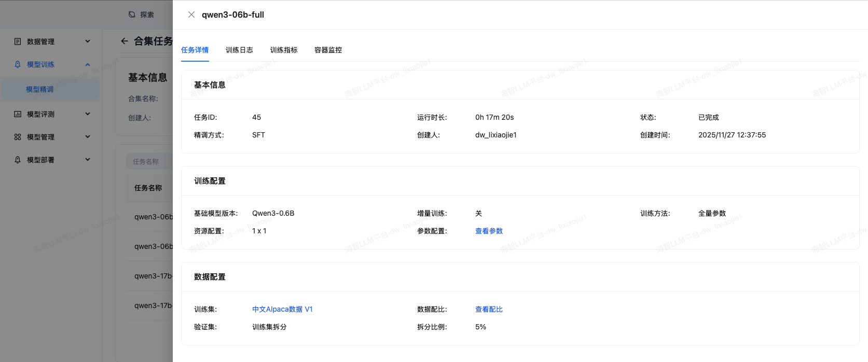Select 模型精调 in the sidebar
Viewport: 868px width, 362px height.
point(40,89)
